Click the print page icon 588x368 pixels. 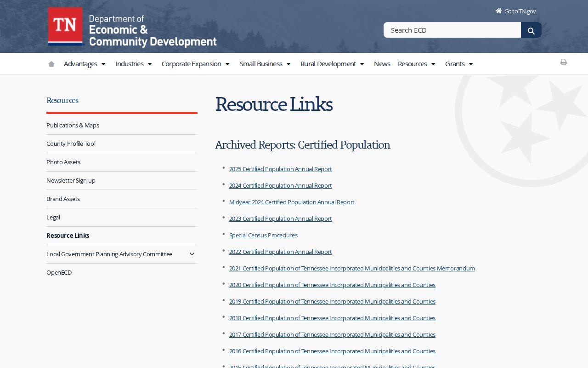(x=564, y=62)
